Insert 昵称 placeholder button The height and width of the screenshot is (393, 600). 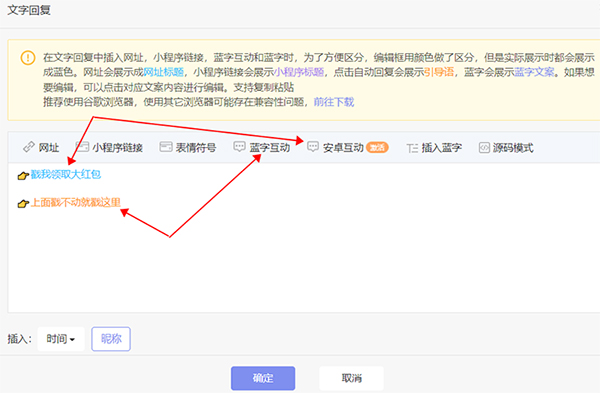[x=111, y=339]
